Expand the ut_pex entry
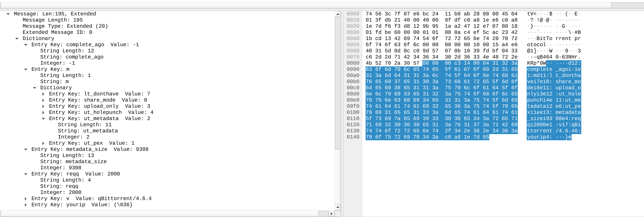 pos(44,143)
